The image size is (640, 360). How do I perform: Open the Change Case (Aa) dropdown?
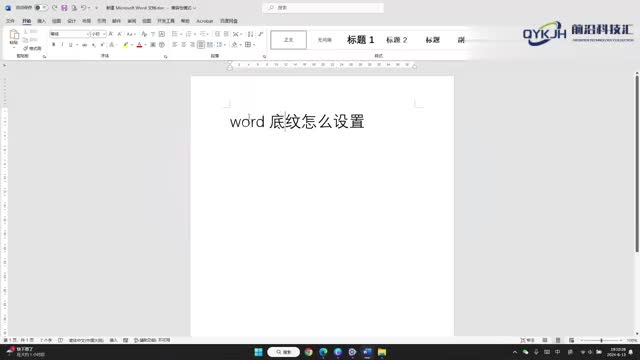[x=131, y=34]
